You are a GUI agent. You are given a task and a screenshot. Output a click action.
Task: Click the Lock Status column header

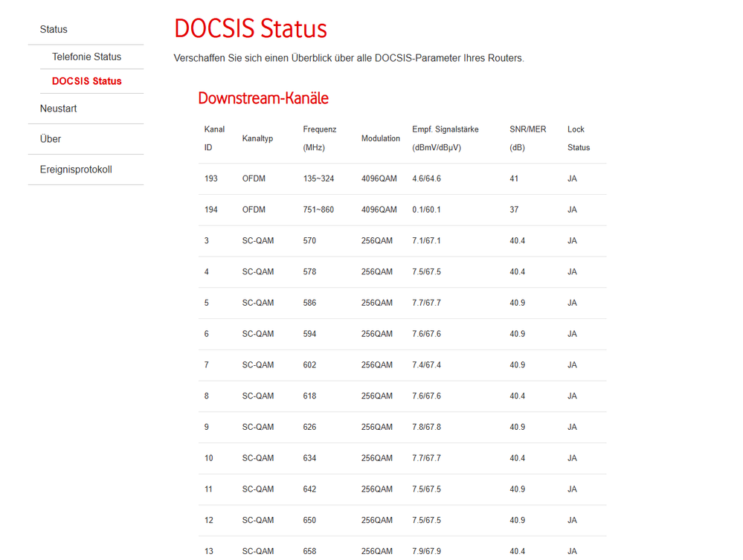tap(579, 138)
